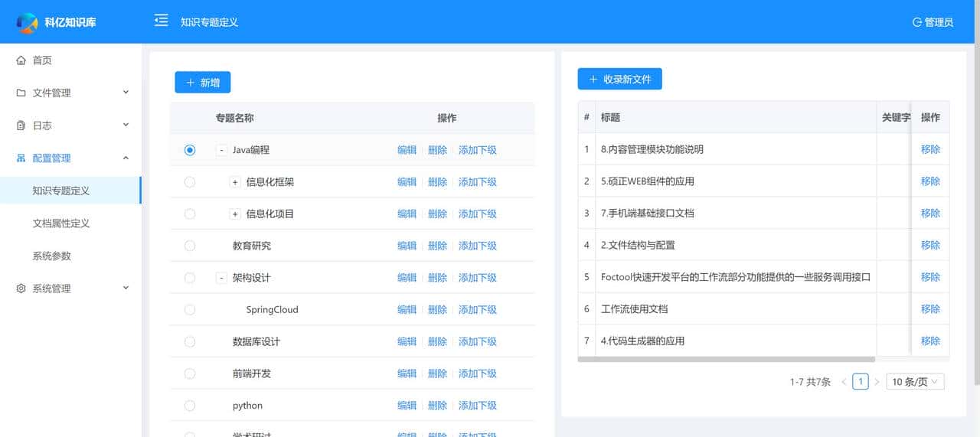Image resolution: width=980 pixels, height=437 pixels.
Task: Click 移除 for 工作流使用文档
Action: (x=930, y=309)
